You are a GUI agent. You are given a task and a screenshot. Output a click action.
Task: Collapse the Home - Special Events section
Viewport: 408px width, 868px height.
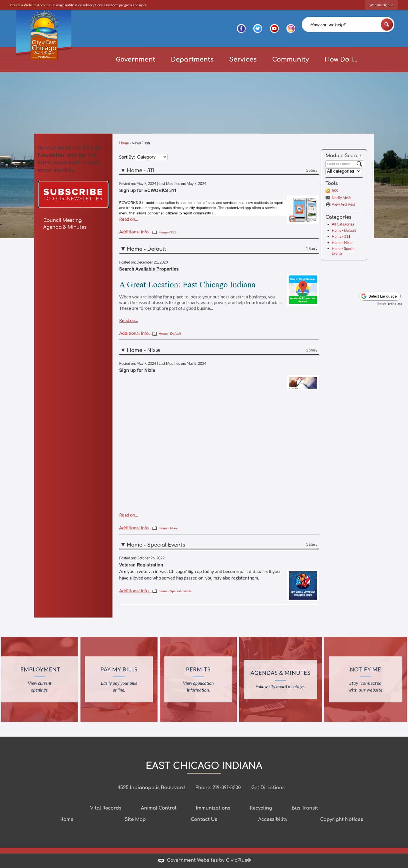pos(123,545)
